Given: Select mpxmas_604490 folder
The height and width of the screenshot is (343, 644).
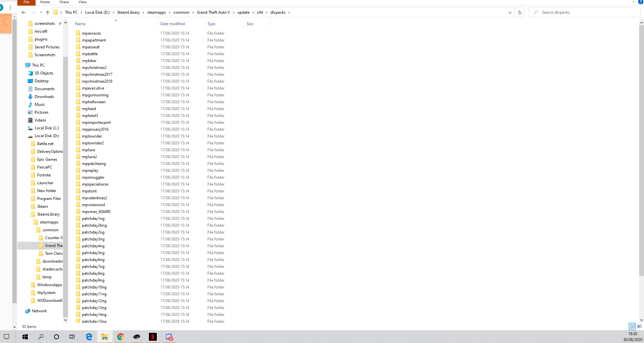Looking at the screenshot, I should 96,212.
